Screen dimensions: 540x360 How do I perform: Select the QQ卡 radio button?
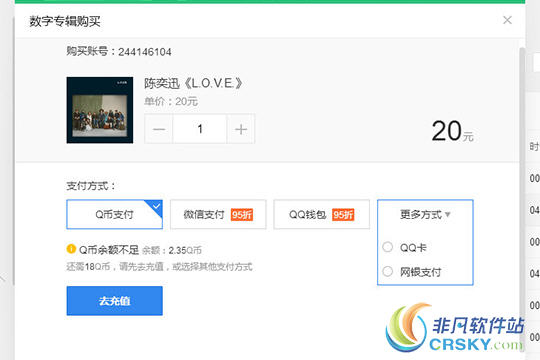[x=388, y=247]
